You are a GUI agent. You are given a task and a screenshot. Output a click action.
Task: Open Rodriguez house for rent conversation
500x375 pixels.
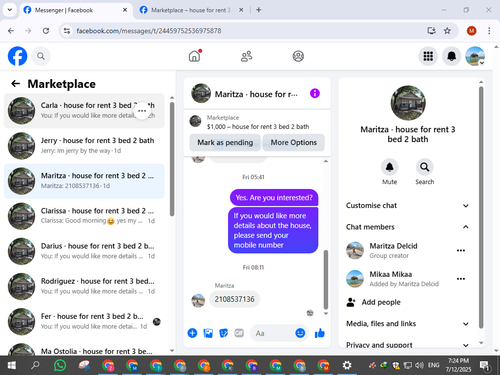click(x=84, y=286)
